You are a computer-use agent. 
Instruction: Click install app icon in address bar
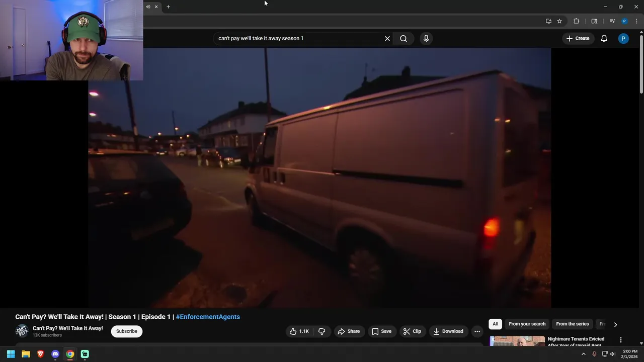pos(548,21)
